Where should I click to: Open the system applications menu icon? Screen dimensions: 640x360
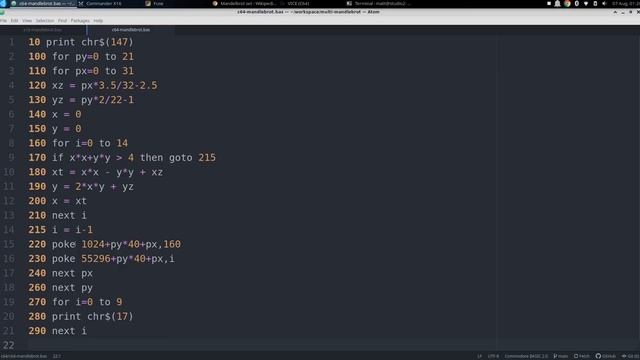coord(3,3)
